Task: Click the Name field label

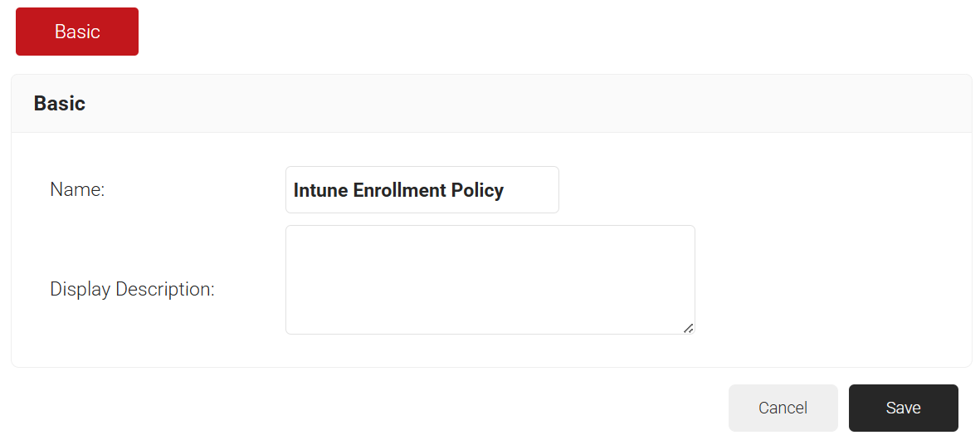Action: 77,190
